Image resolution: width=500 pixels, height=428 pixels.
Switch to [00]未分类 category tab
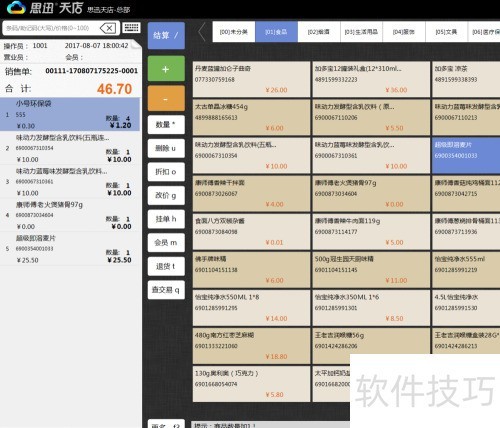click(x=234, y=32)
